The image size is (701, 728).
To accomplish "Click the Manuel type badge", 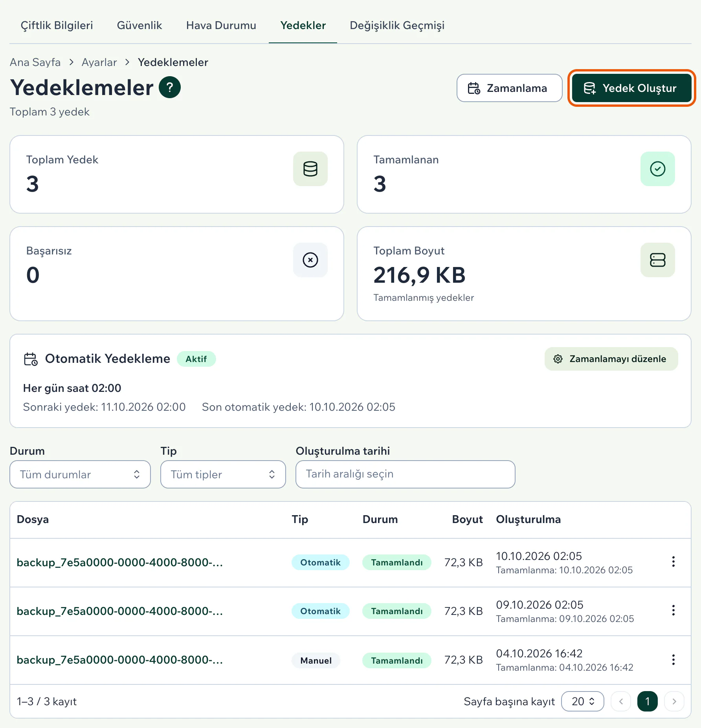I will click(x=316, y=660).
